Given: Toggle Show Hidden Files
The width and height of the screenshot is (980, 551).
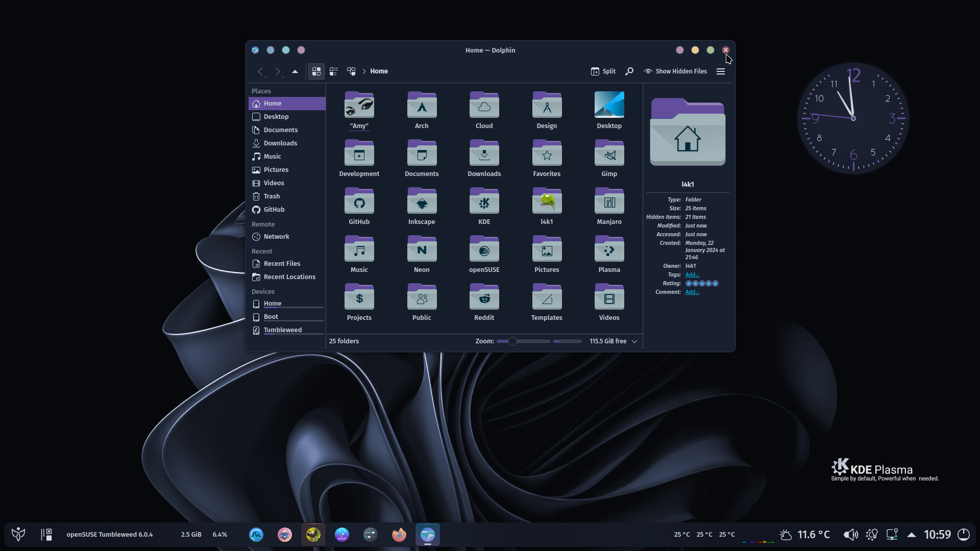Looking at the screenshot, I should (x=675, y=71).
